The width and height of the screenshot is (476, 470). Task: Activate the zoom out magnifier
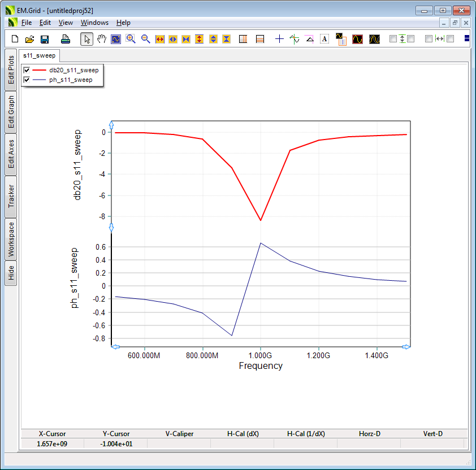[x=145, y=39]
